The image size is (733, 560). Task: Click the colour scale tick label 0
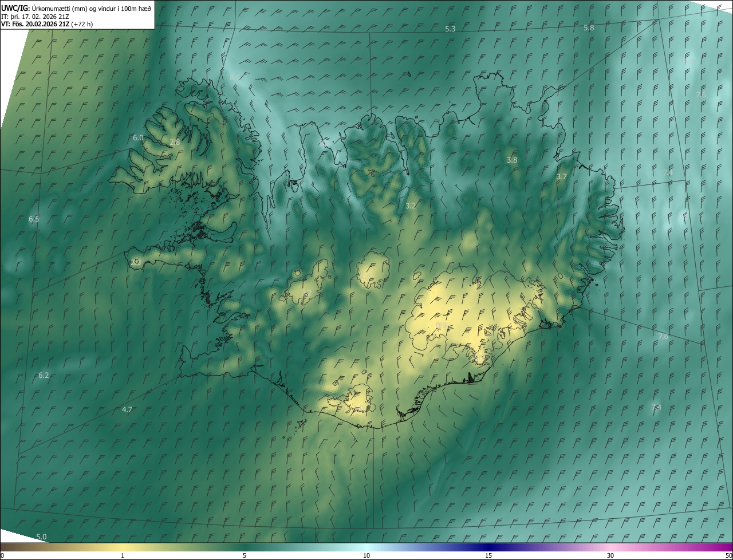(2, 556)
